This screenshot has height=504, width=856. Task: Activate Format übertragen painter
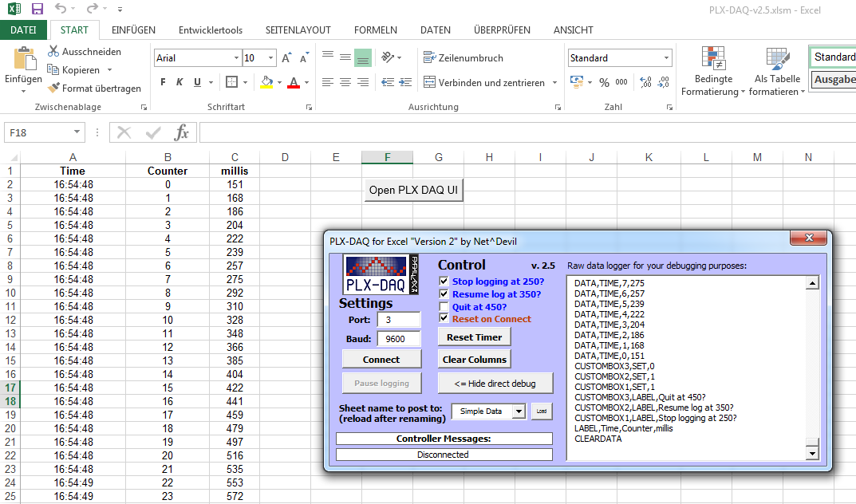(x=94, y=88)
